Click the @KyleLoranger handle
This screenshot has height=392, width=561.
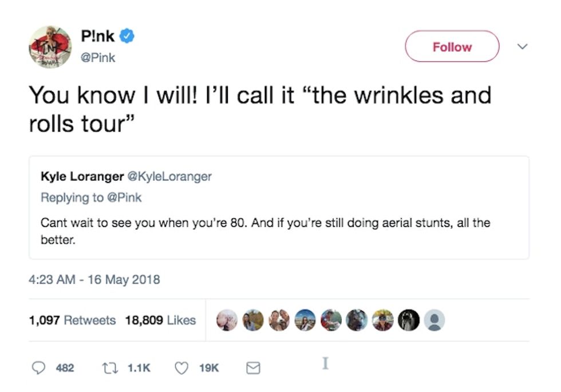pos(169,176)
